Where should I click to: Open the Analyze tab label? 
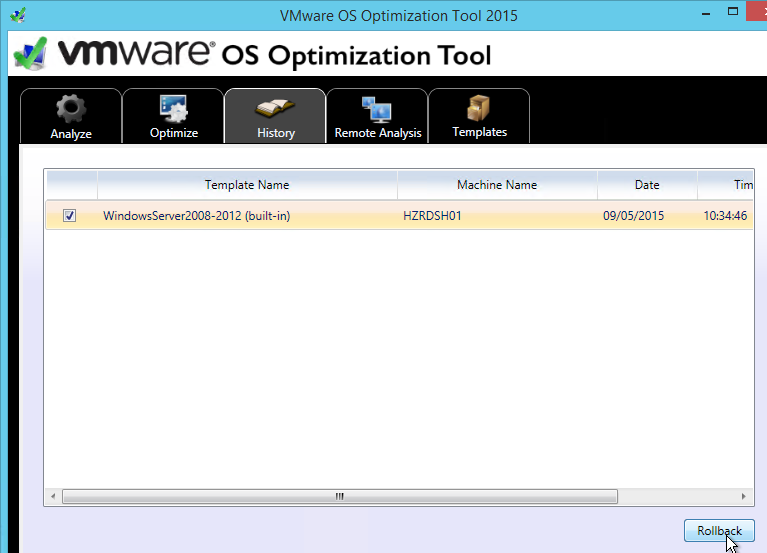[71, 133]
